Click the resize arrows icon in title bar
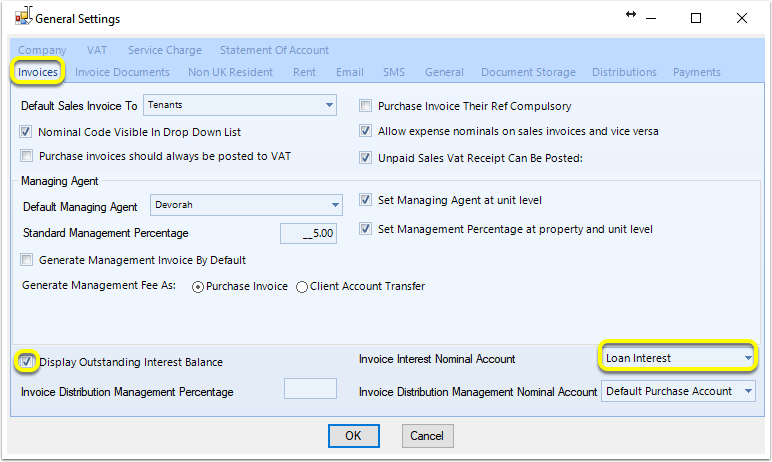The width and height of the screenshot is (772, 462). 631,14
